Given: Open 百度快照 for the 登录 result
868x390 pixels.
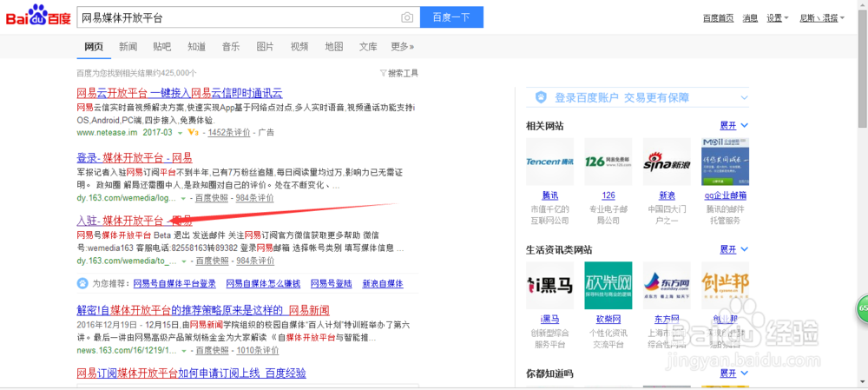Looking at the screenshot, I should click(x=213, y=198).
